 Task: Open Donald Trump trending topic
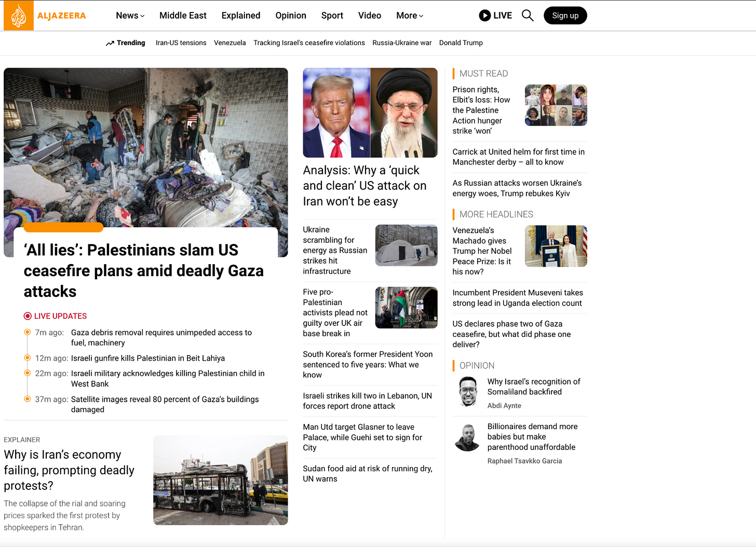461,43
